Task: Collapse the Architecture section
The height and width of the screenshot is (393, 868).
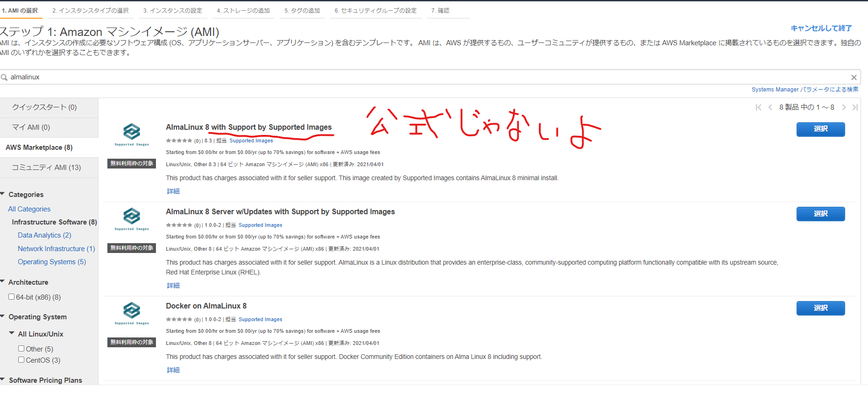Action: (x=3, y=281)
